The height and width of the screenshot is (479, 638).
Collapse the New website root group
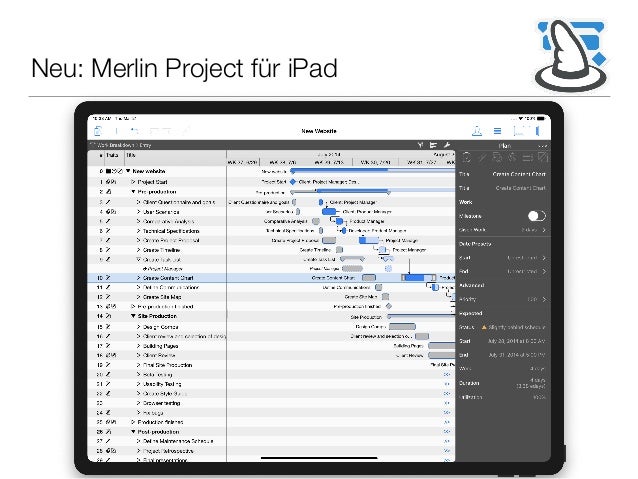coord(128,171)
